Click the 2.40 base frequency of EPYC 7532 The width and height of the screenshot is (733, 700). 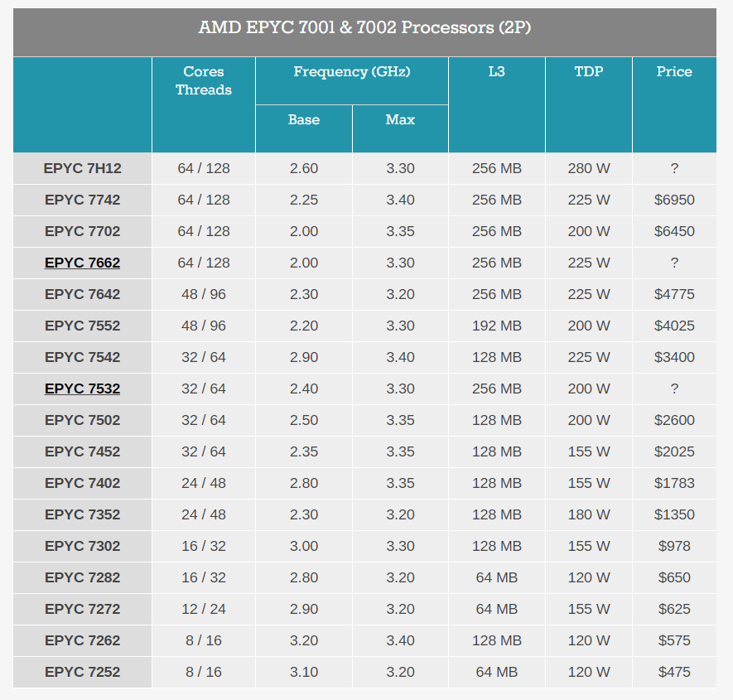coord(304,389)
